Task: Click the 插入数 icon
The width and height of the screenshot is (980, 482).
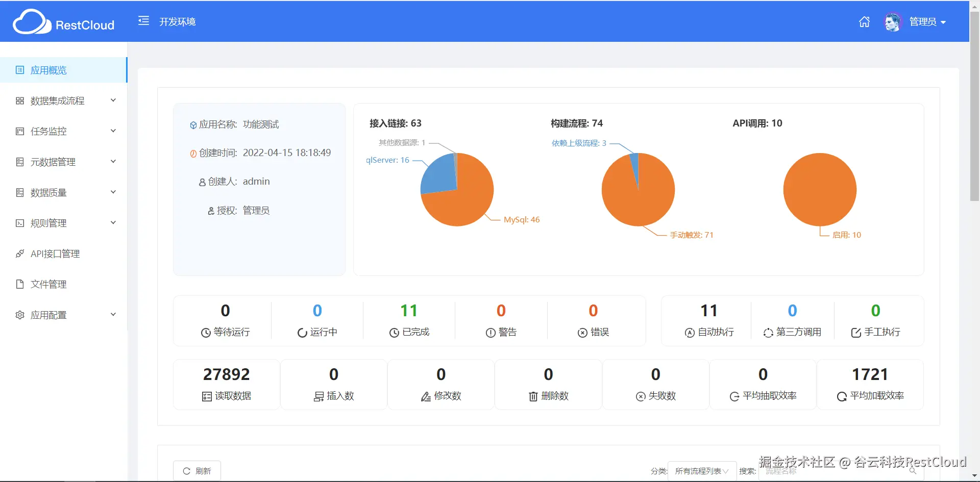Action: point(318,396)
